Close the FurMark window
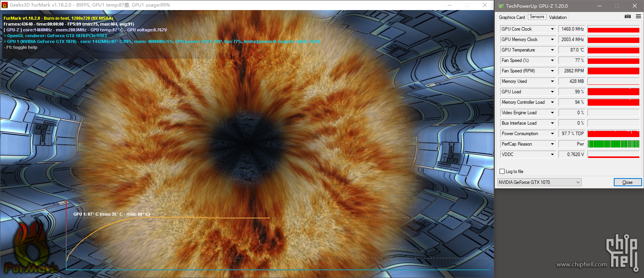 pyautogui.click(x=485, y=5)
